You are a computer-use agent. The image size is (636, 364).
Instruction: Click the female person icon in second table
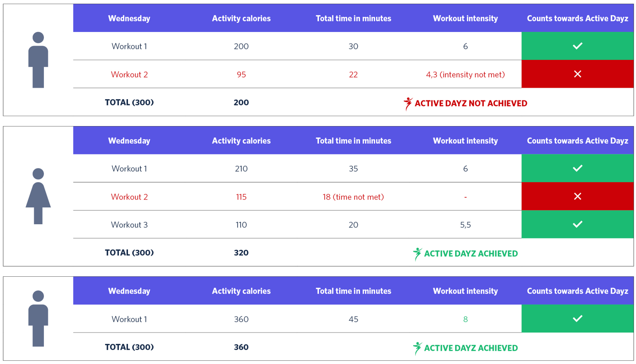(x=38, y=196)
